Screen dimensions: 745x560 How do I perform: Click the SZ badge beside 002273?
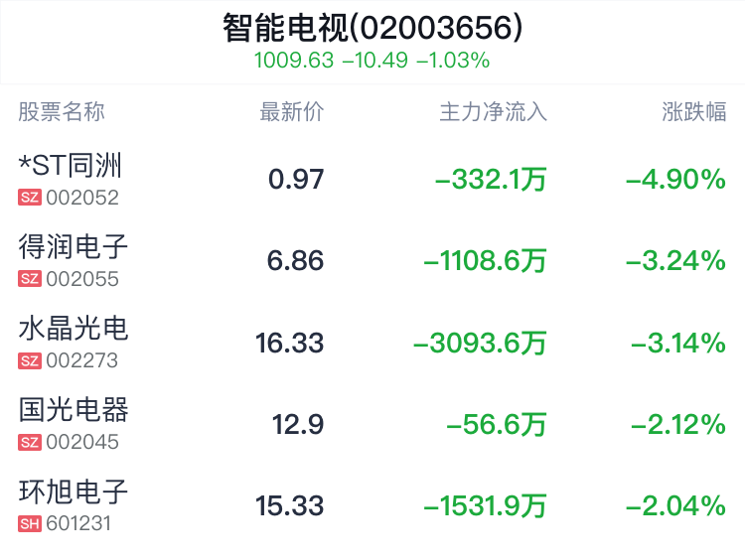(30, 360)
